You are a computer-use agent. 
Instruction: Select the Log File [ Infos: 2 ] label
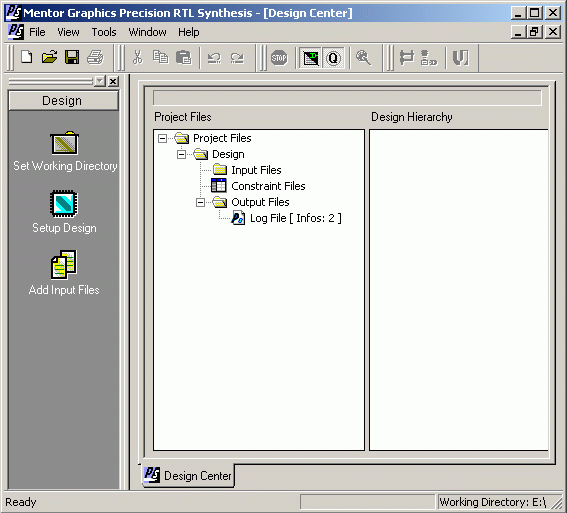pos(296,218)
